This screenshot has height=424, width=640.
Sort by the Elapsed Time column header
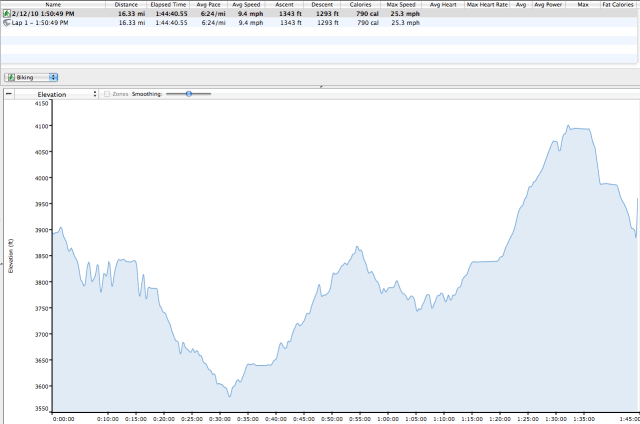click(169, 4)
